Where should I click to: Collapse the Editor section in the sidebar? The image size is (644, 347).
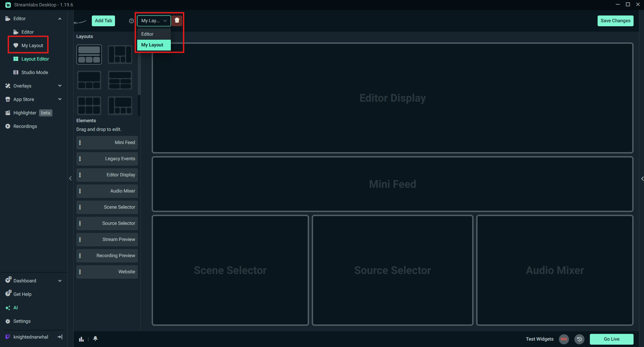point(60,19)
